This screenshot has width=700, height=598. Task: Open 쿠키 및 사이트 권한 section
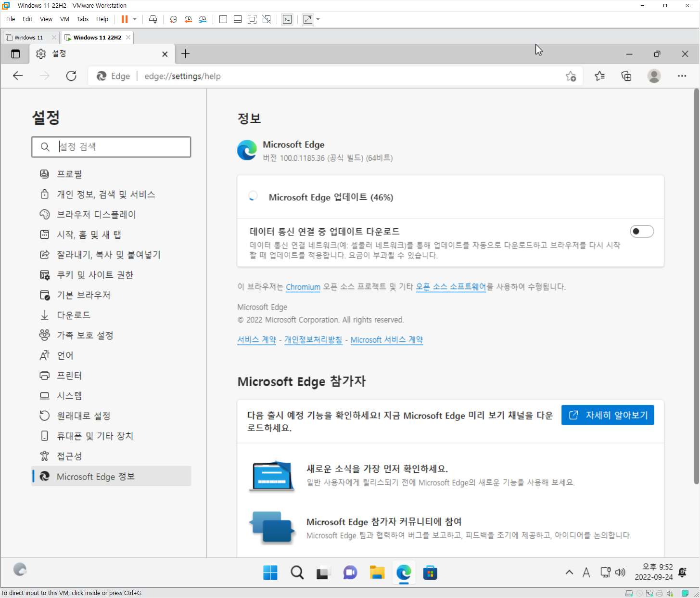click(x=111, y=275)
